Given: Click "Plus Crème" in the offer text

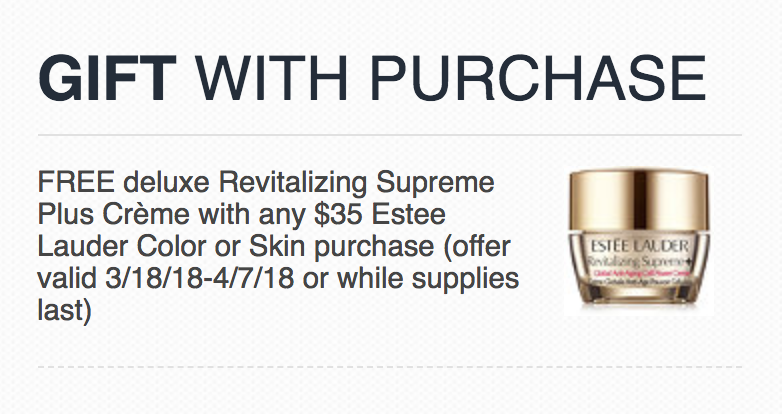Looking at the screenshot, I should 114,215.
